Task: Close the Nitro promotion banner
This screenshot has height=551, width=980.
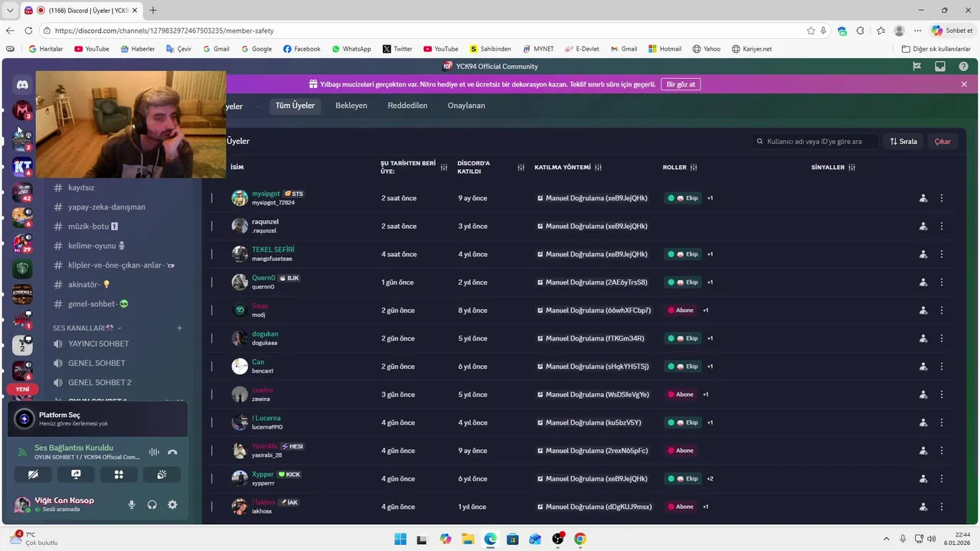Action: 964,84
